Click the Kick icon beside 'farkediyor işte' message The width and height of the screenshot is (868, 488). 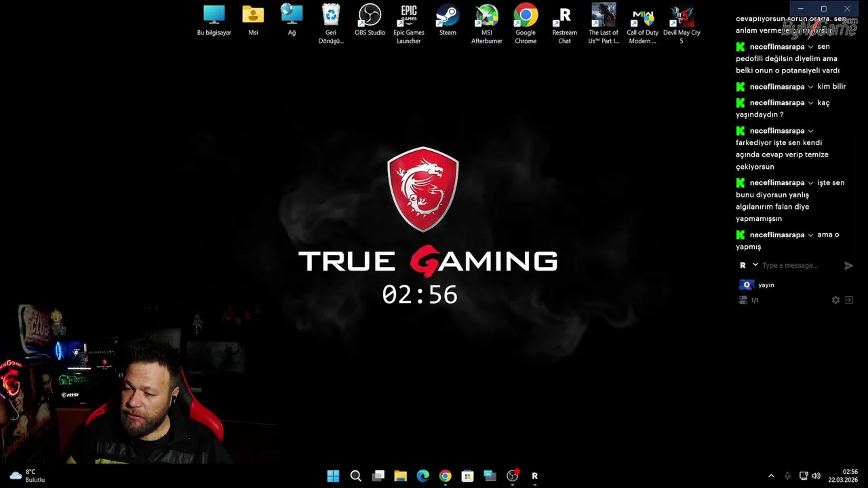(741, 130)
